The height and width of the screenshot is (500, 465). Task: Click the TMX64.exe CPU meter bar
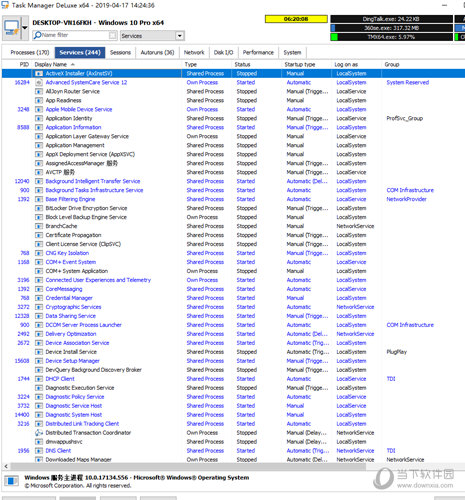coord(391,37)
